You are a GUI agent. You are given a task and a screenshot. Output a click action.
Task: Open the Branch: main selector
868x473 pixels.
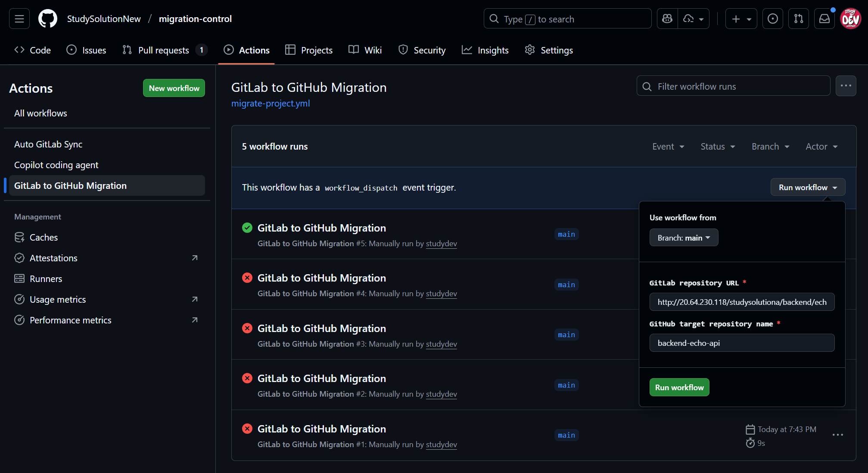click(x=684, y=238)
